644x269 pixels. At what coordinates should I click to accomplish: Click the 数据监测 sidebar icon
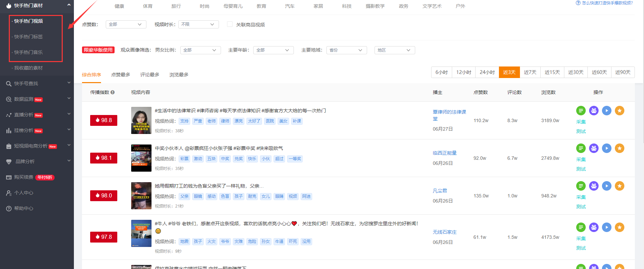coord(9,99)
